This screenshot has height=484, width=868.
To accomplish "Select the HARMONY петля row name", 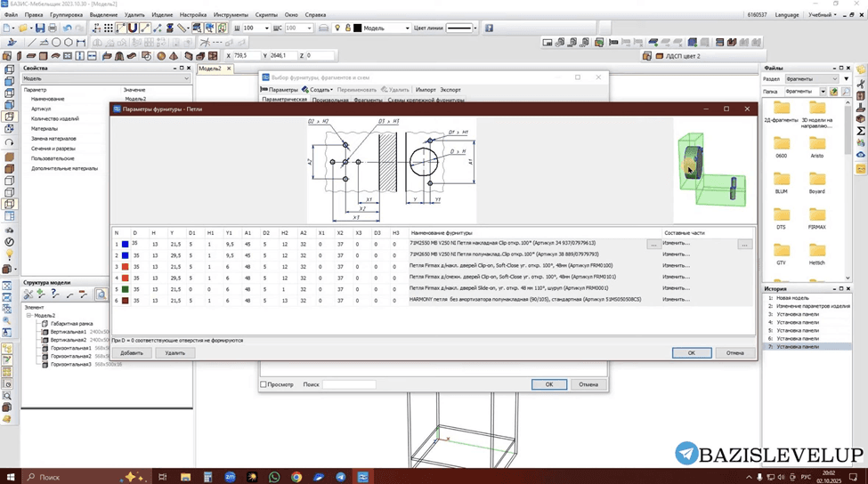I will tap(525, 300).
